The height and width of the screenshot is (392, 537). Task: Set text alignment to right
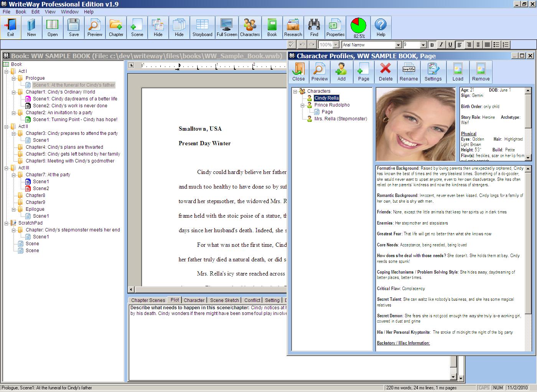pos(469,45)
